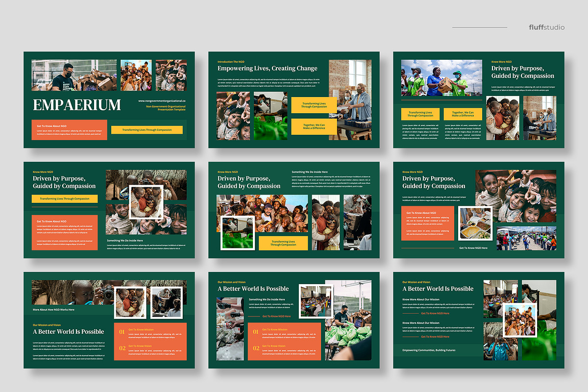Select white-framed classroom photo above green bags man

(x=316, y=301)
